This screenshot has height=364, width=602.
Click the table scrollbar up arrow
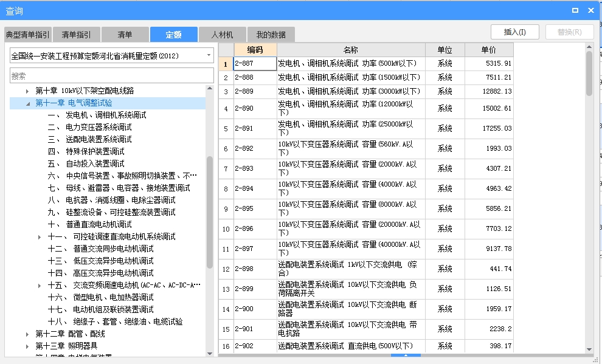point(589,47)
